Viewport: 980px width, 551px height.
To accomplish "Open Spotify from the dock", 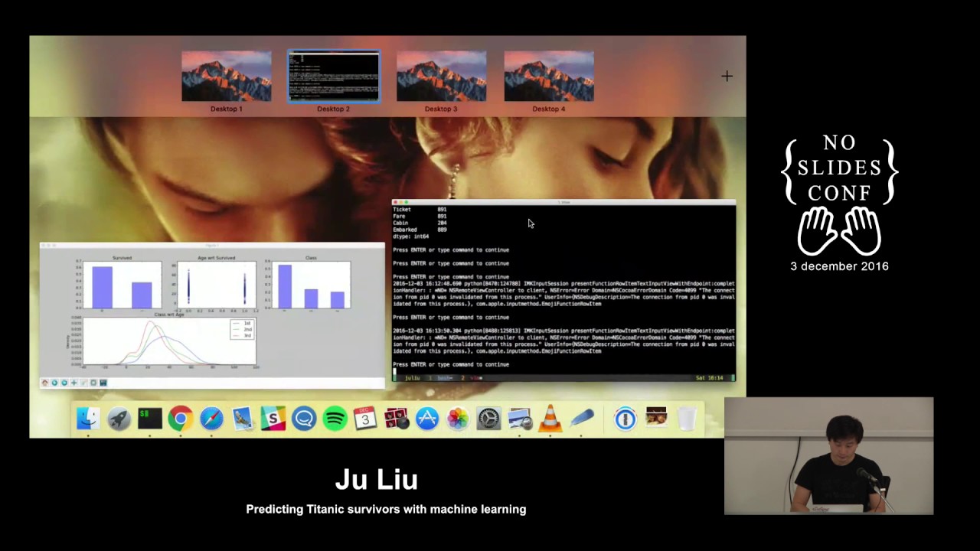I will click(335, 419).
